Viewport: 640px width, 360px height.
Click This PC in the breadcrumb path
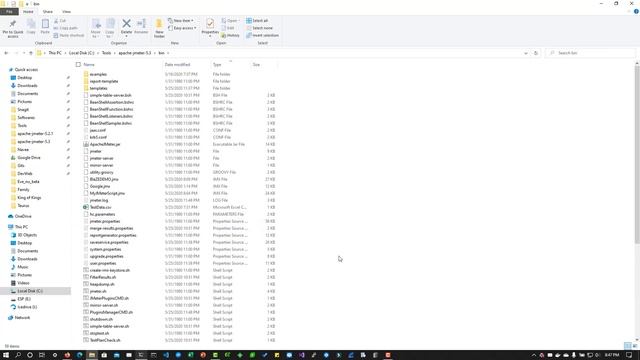point(55,53)
